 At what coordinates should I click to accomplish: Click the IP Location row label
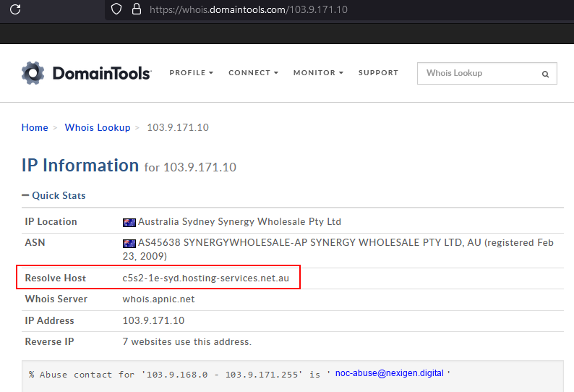pyautogui.click(x=51, y=221)
